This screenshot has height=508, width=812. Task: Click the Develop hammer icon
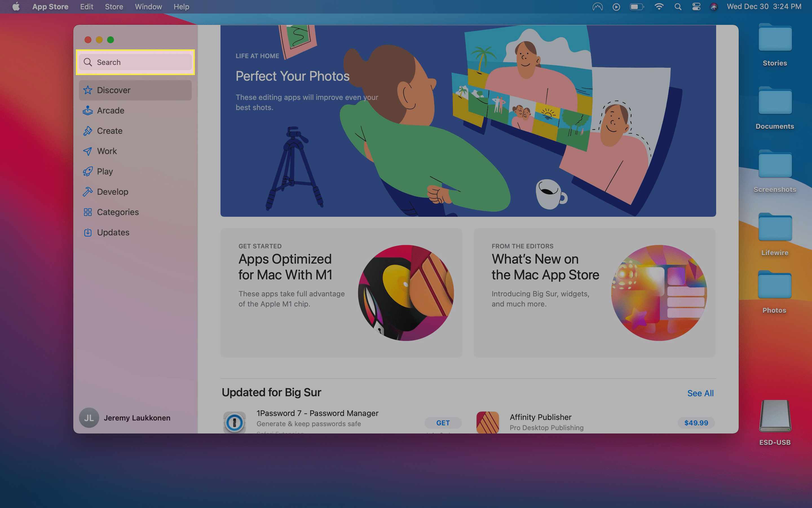click(88, 192)
